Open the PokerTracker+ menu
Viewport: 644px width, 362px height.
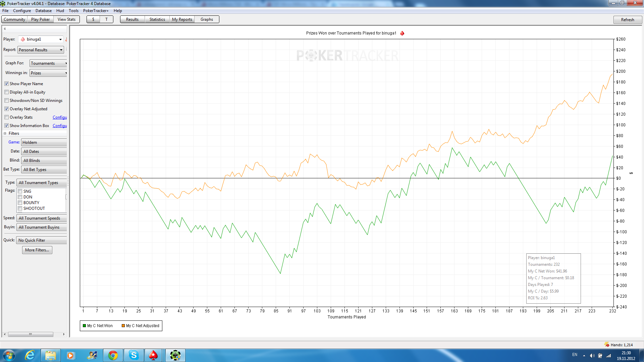[x=96, y=11]
